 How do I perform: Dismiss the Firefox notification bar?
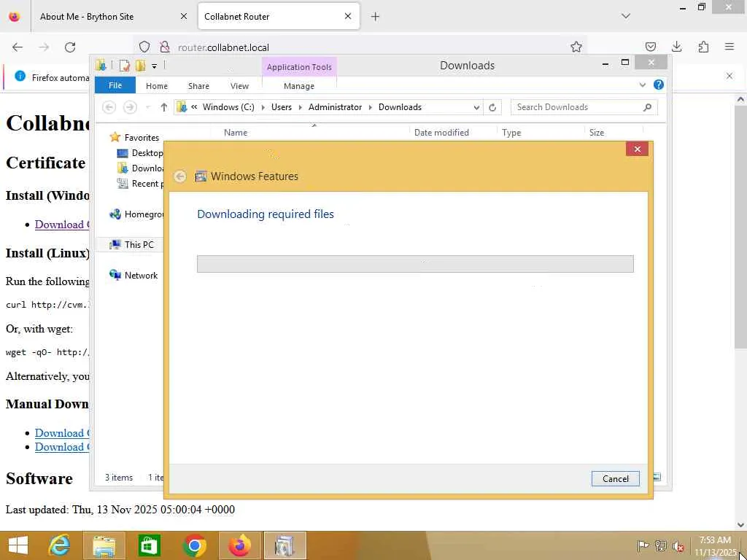click(x=729, y=76)
